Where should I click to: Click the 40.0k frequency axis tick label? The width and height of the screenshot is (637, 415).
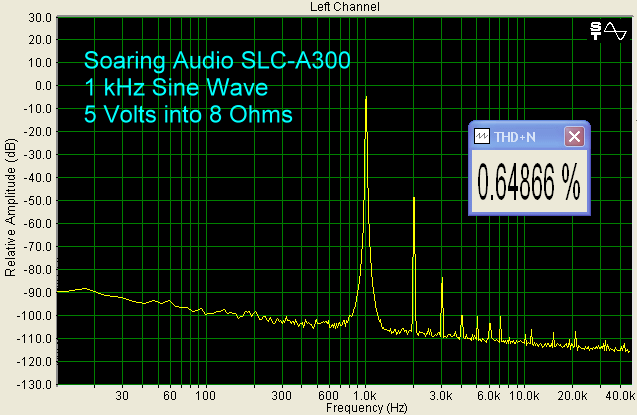pos(620,396)
